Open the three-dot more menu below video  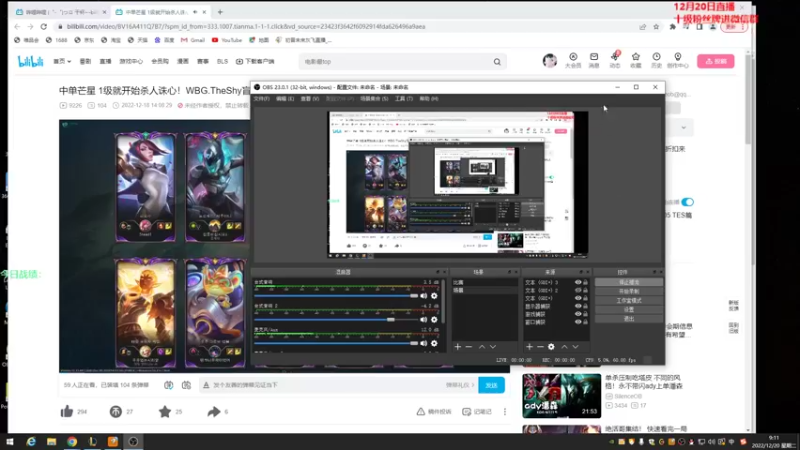(x=505, y=412)
